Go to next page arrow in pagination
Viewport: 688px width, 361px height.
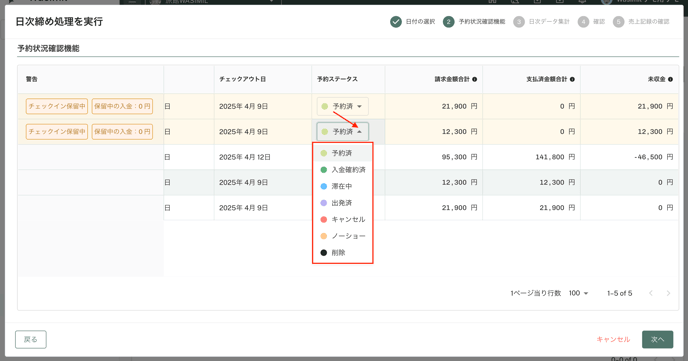point(668,293)
